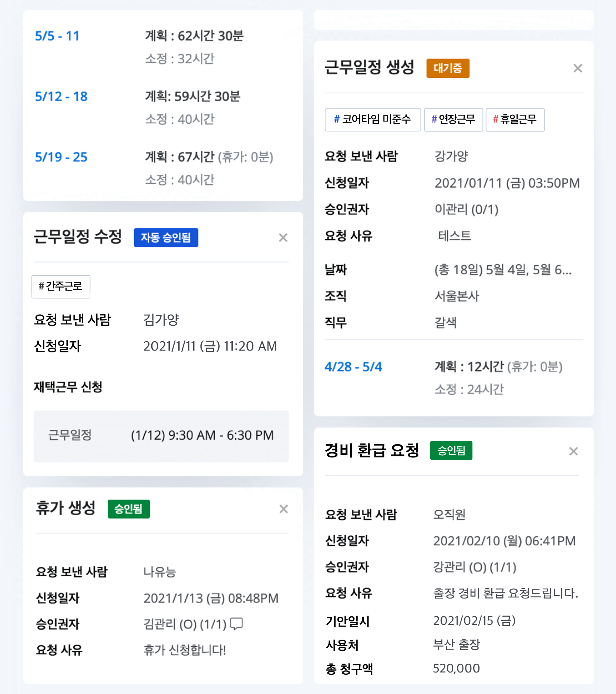Select the #코어타임 미준수 tag
The image size is (616, 694).
pos(373,120)
